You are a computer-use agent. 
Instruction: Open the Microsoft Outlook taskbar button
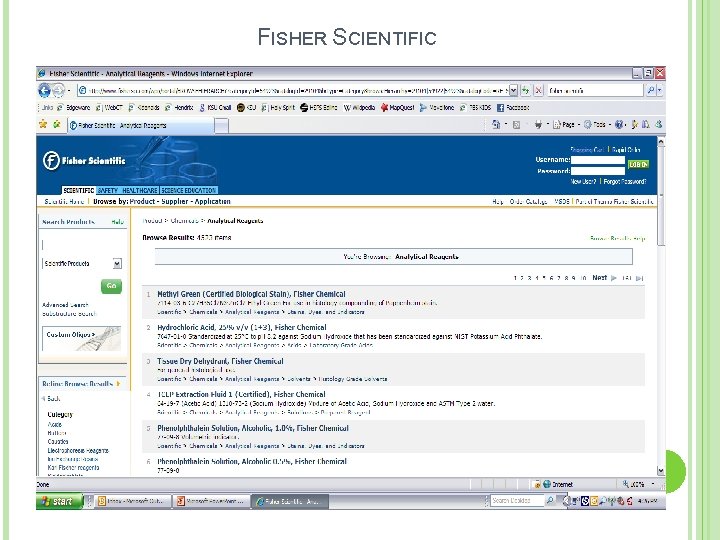point(133,501)
